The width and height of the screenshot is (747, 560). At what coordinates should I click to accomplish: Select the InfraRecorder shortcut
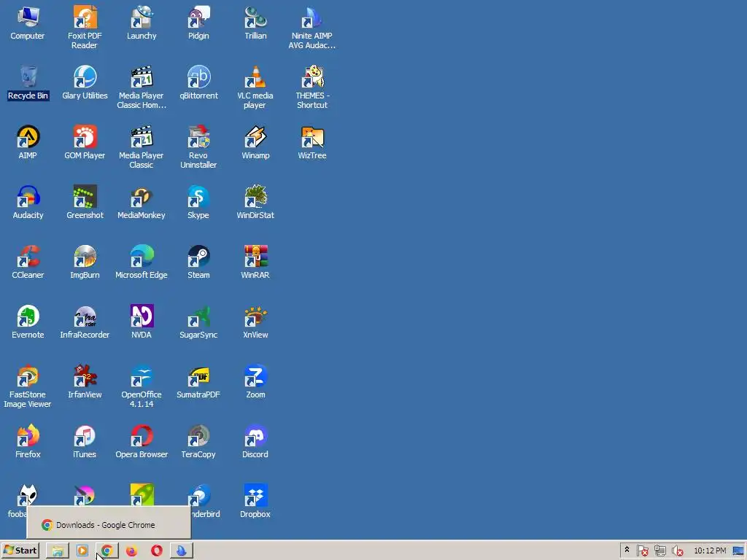(x=85, y=322)
